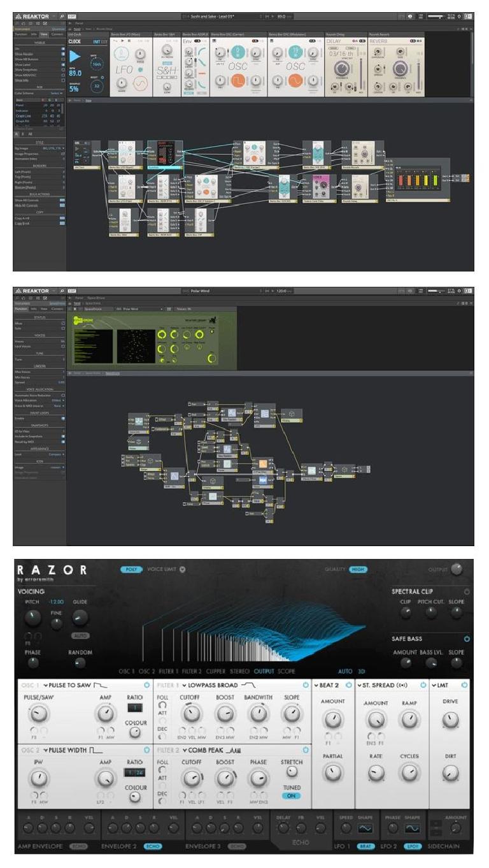Toggle Tuned ON switch in Filter 2
The height and width of the screenshot is (868, 489).
tap(292, 795)
